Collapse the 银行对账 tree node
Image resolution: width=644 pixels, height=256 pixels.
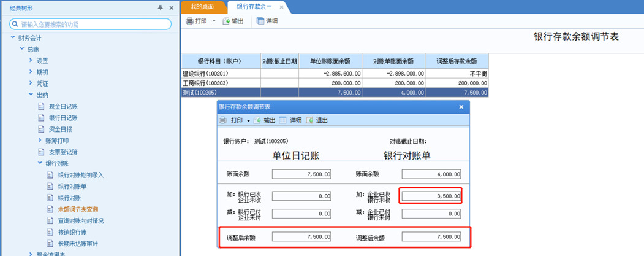click(40, 164)
